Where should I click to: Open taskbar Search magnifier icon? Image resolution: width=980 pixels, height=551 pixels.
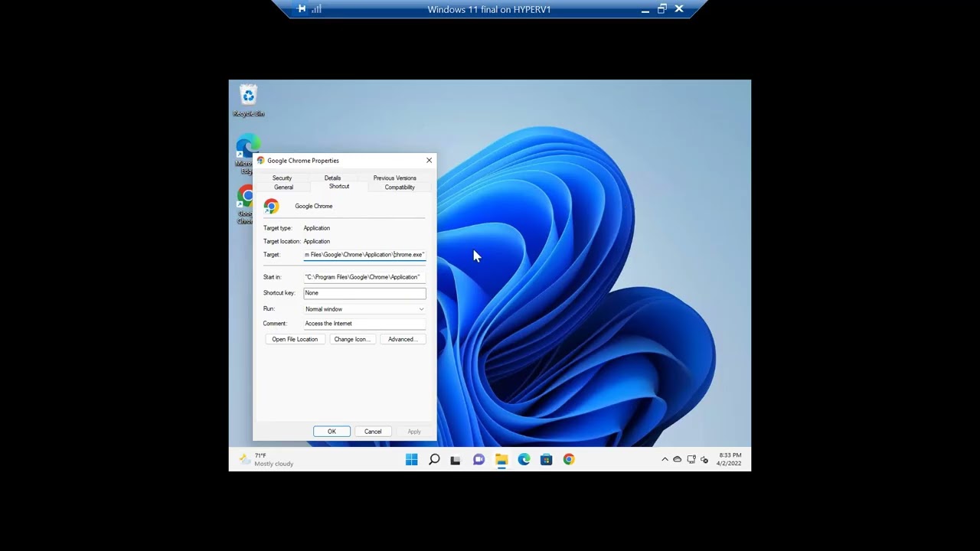pos(434,459)
